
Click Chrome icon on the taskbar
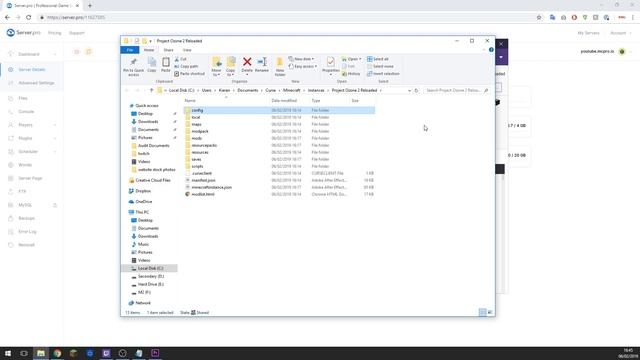pos(57,353)
